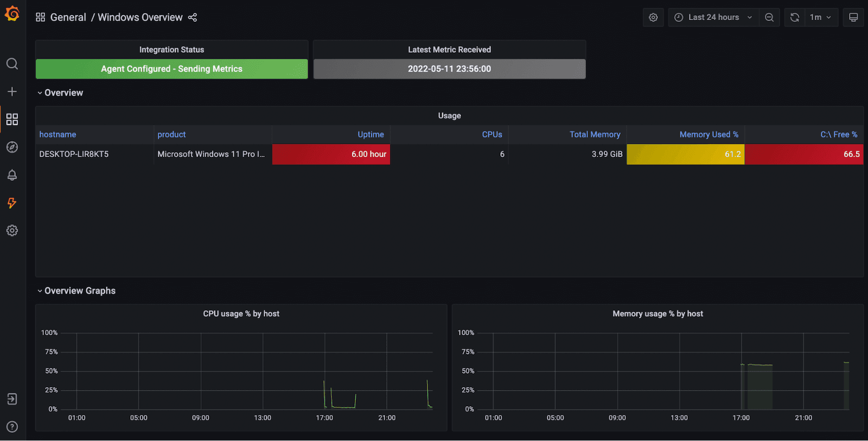This screenshot has width=868, height=441.
Task: Open the CPU usage % by host panel title
Action: click(241, 314)
